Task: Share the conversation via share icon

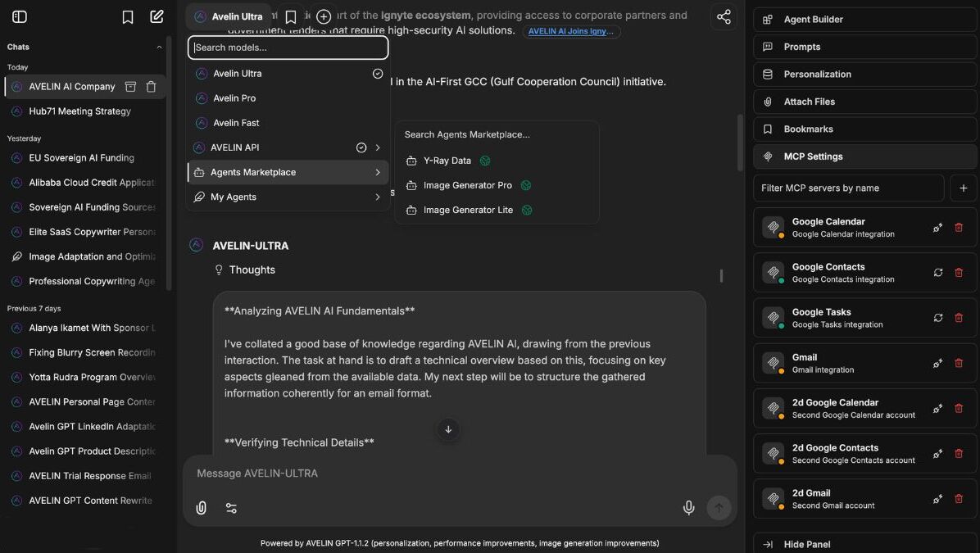Action: tap(724, 17)
